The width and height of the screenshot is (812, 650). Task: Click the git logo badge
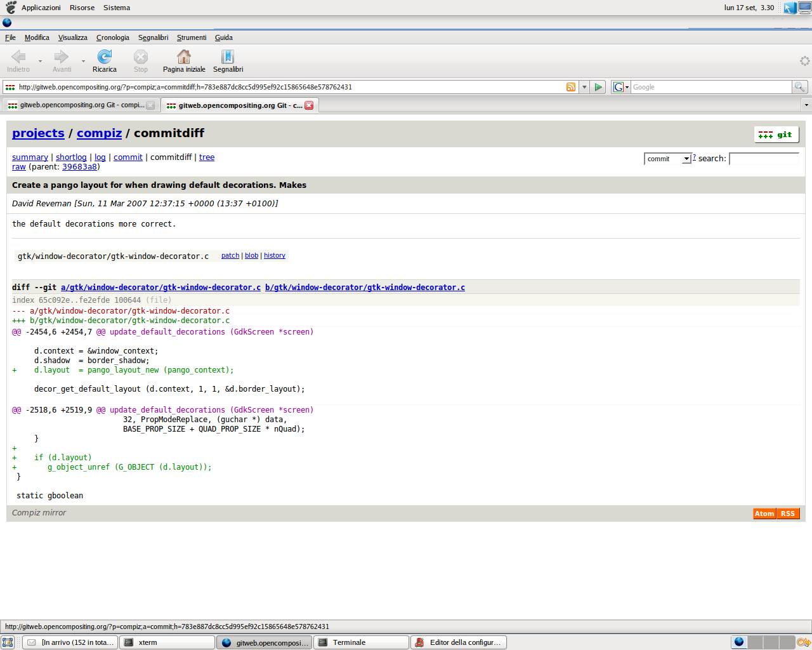point(776,135)
